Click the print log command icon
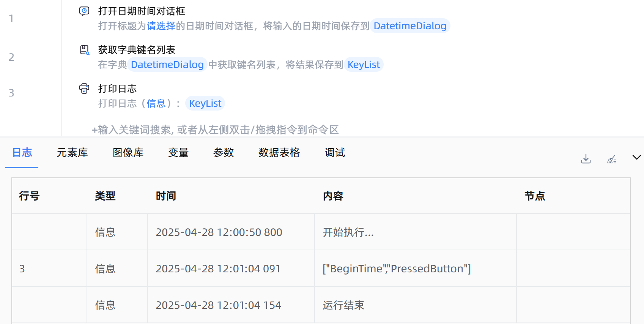This screenshot has width=644, height=324. pos(84,89)
